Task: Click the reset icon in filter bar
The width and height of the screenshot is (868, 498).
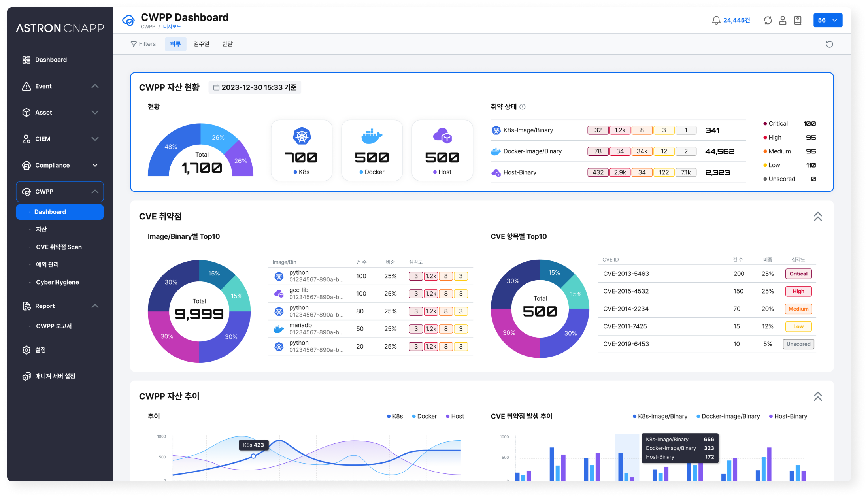Action: pos(829,44)
